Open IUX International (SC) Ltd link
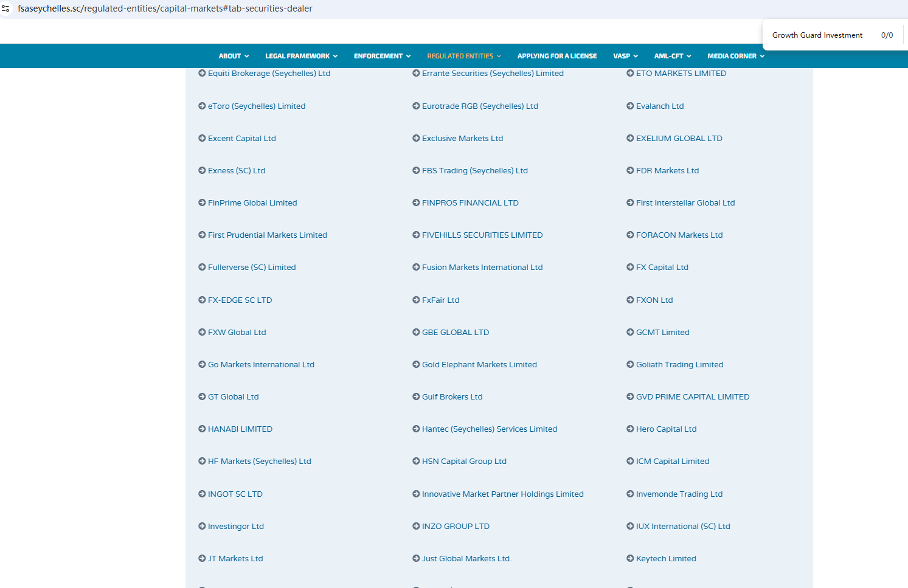This screenshot has height=588, width=908. (x=683, y=526)
